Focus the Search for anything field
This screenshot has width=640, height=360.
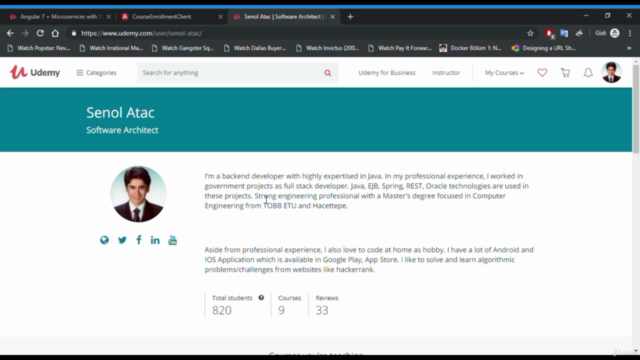[x=231, y=73]
